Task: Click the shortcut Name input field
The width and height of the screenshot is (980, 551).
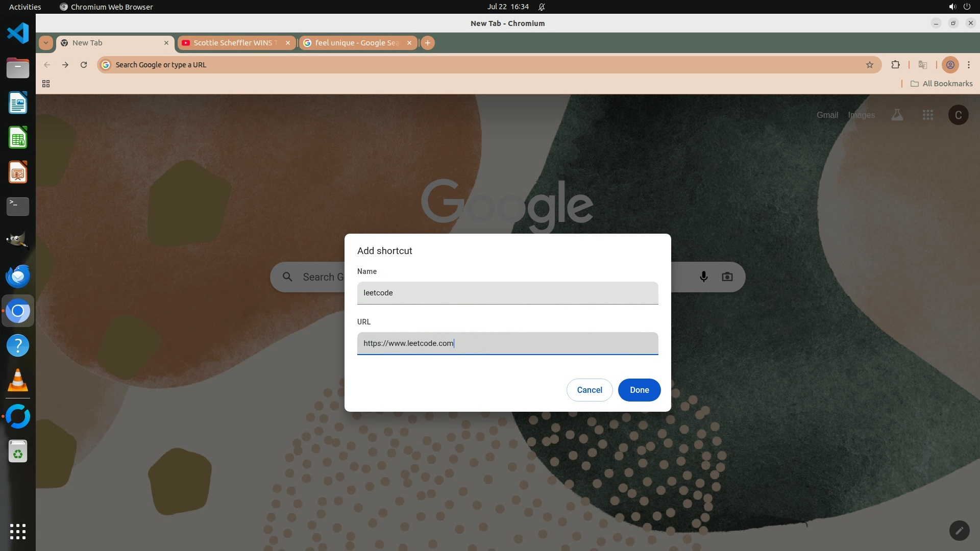Action: pyautogui.click(x=507, y=293)
